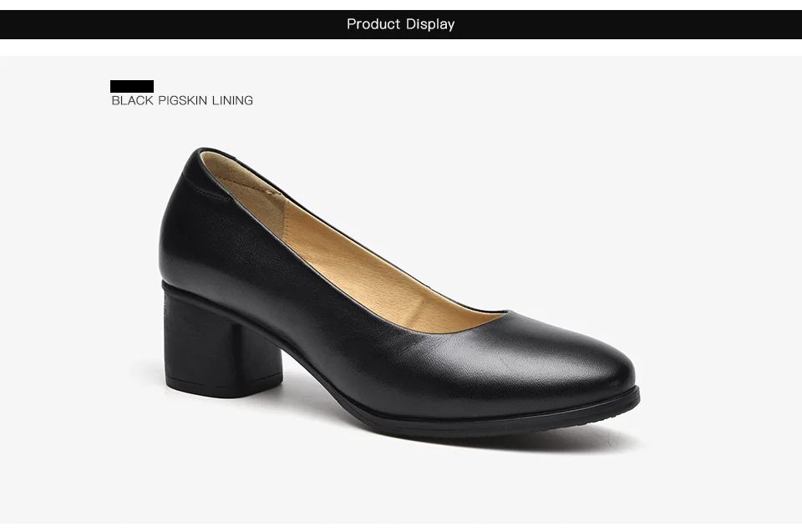Image resolution: width=802 pixels, height=532 pixels.
Task: Click the word "BLACK" in the label
Action: (x=133, y=100)
